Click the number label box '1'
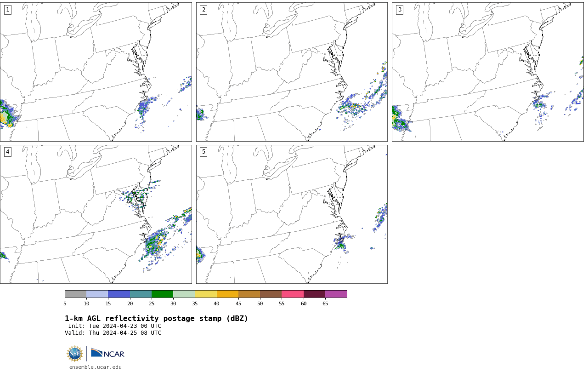 coord(7,10)
